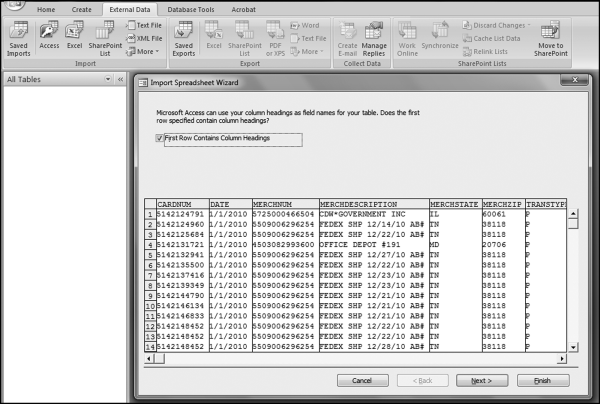Import from a SharePoint List
The width and height of the screenshot is (600, 404).
[105, 39]
